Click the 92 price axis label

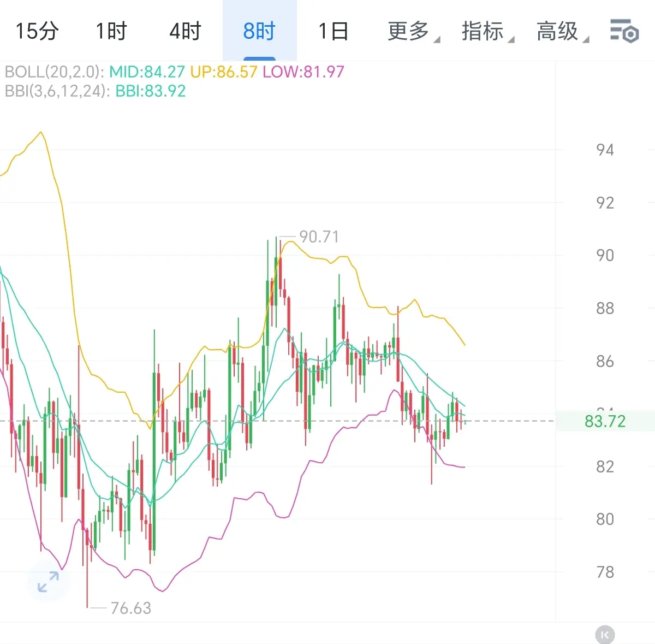tap(605, 203)
